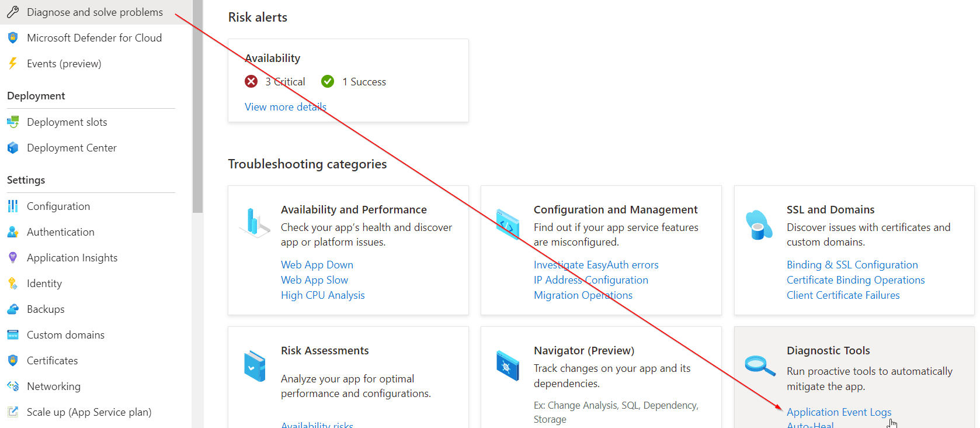The height and width of the screenshot is (428, 980).
Task: Open Binding & SSL Configuration
Action: [852, 264]
